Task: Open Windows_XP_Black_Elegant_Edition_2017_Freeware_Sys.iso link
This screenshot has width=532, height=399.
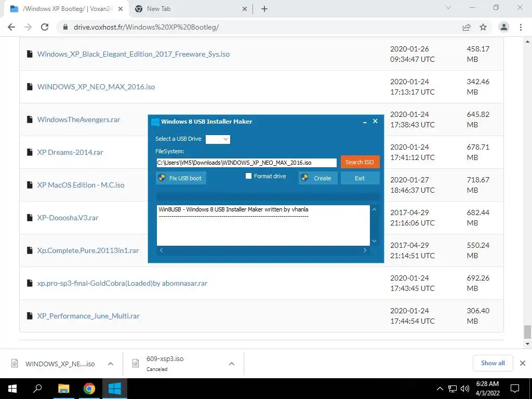Action: click(x=134, y=54)
